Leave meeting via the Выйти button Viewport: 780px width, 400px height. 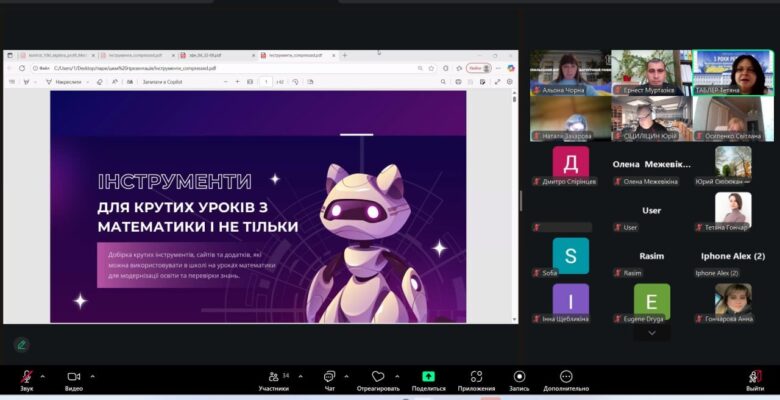(x=754, y=377)
